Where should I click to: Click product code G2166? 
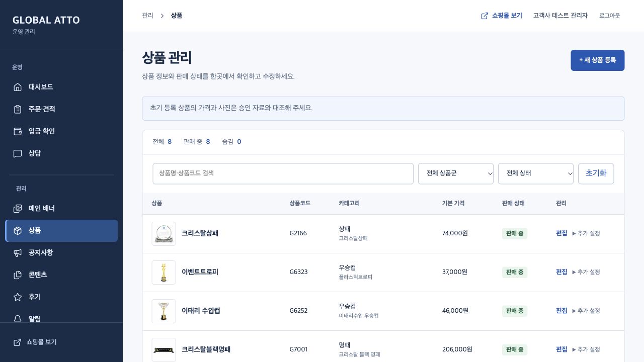tap(298, 233)
